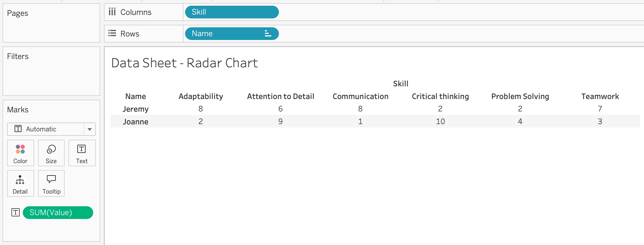
Task: Click the sheet title Data Sheet - Radar Chart
Action: 184,63
